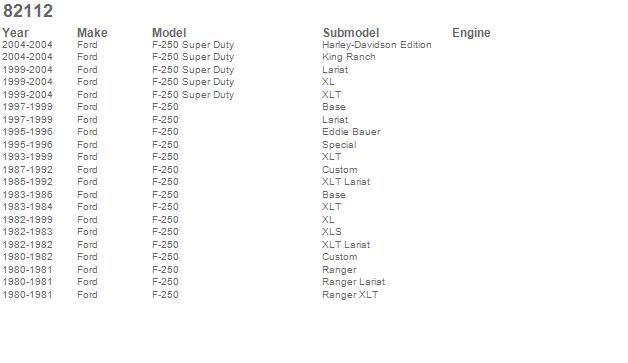This screenshot has height=363, width=628.
Task: Select the Year column header
Action: pyautogui.click(x=16, y=33)
